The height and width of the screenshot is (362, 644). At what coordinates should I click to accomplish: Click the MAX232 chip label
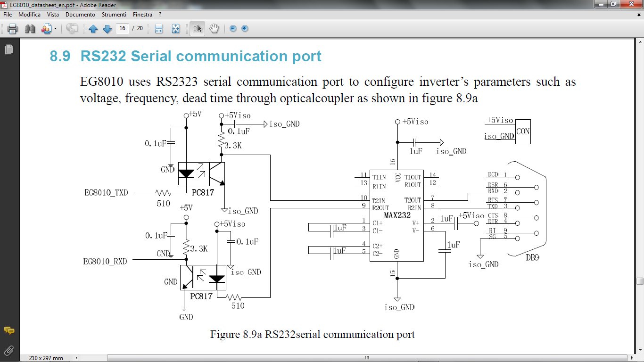(396, 214)
